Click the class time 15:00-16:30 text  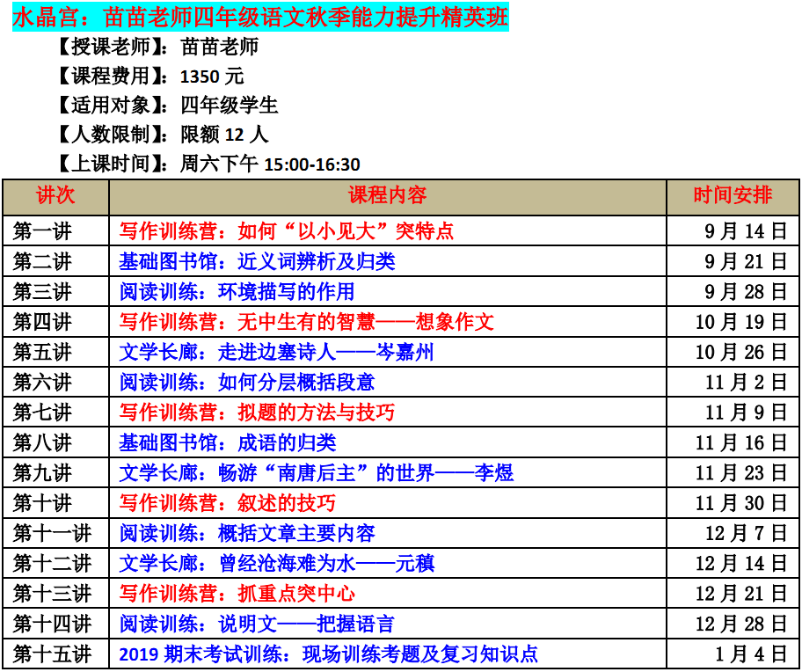(x=312, y=164)
